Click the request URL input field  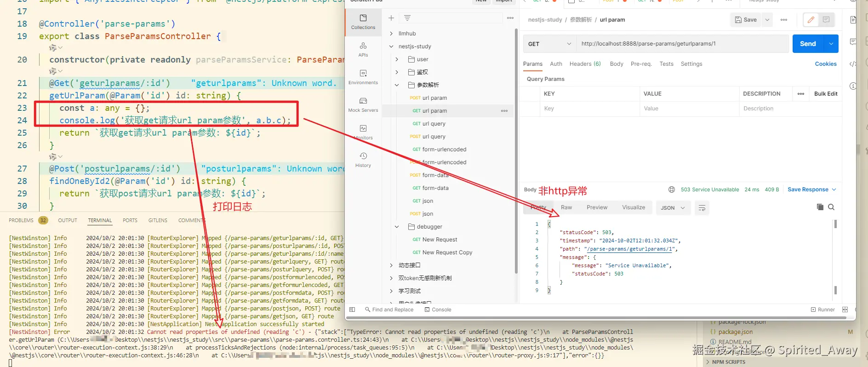pos(682,44)
